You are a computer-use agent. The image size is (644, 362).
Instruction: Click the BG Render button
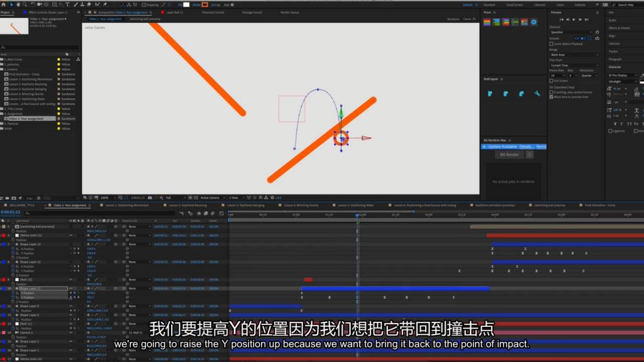508,155
